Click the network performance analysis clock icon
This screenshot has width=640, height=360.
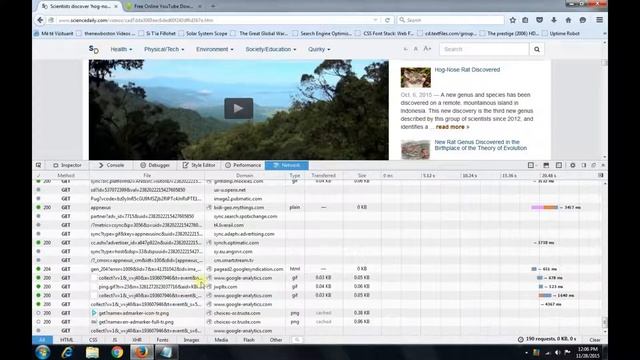pos(520,340)
